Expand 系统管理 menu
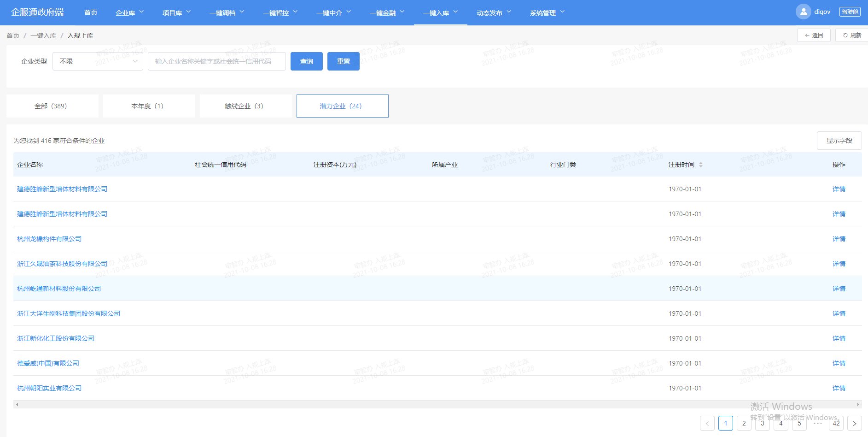 547,12
